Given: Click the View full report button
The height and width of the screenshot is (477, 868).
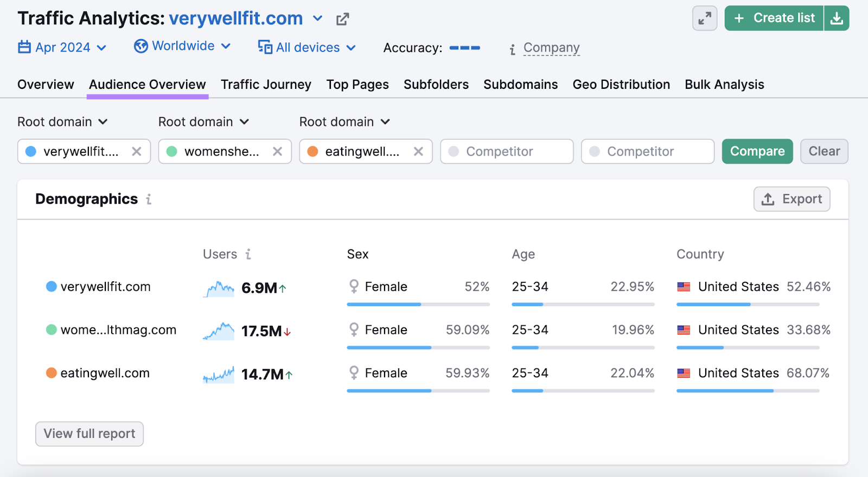Looking at the screenshot, I should click(x=90, y=434).
